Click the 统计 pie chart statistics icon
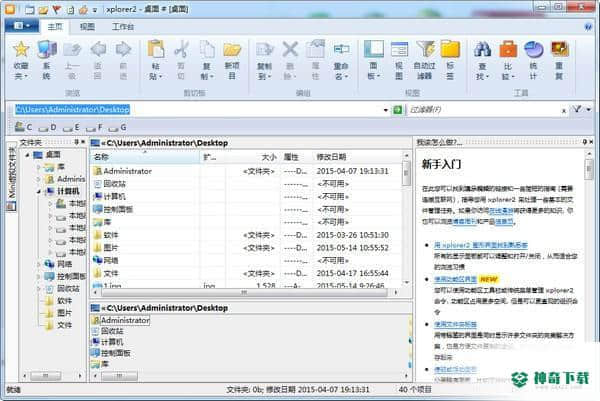The image size is (600, 401). pyautogui.click(x=533, y=60)
